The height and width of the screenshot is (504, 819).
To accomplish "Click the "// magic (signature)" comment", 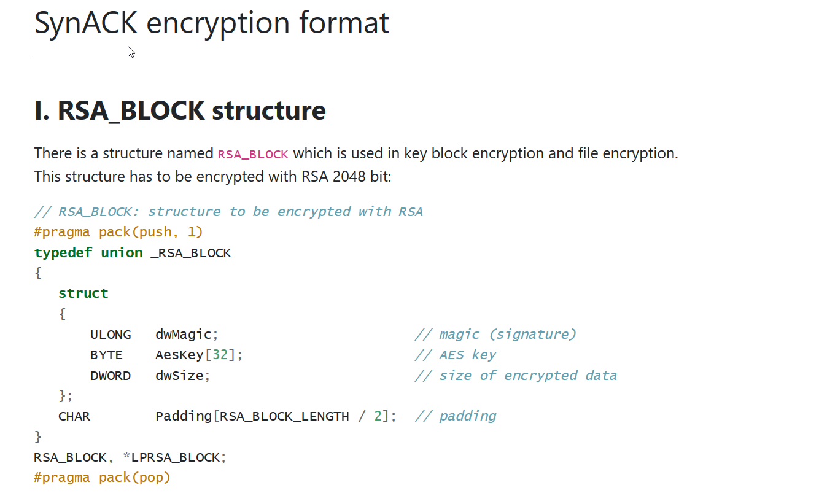I will pyautogui.click(x=495, y=335).
